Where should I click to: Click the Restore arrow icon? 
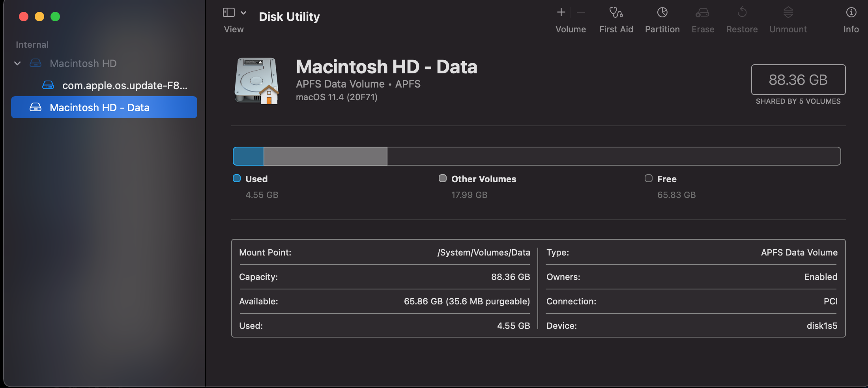click(742, 13)
